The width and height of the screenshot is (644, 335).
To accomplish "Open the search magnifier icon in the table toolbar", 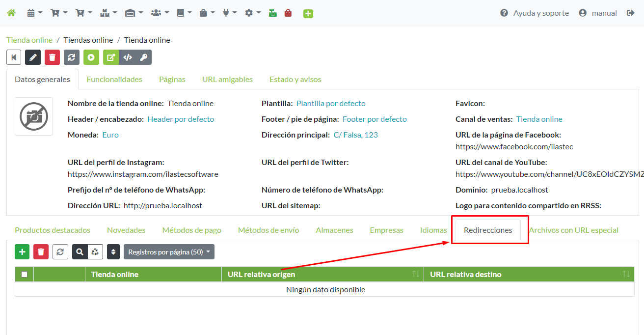I will click(79, 251).
